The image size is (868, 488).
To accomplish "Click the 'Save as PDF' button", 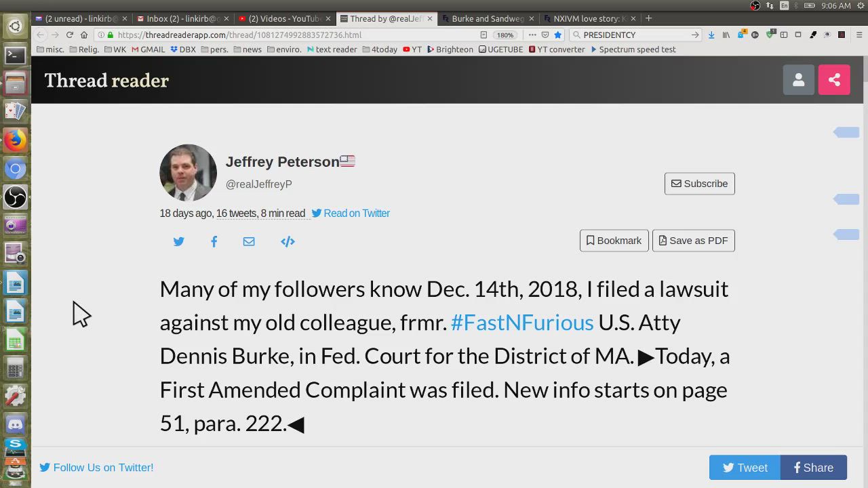I will (693, 241).
